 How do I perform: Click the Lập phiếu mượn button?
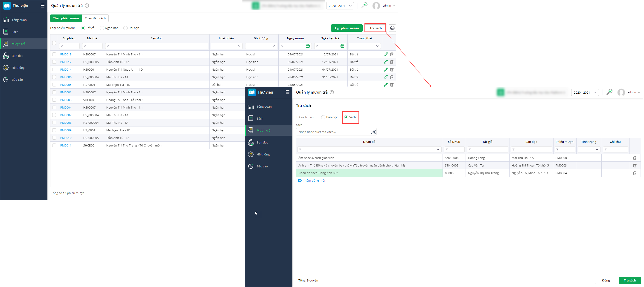(x=347, y=28)
